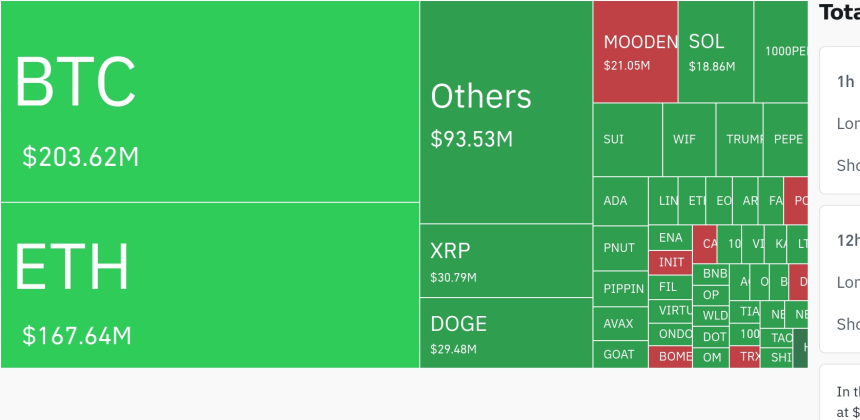Select the ETH $167.64M tile
Viewport: 860px width, 420px height.
point(210,285)
